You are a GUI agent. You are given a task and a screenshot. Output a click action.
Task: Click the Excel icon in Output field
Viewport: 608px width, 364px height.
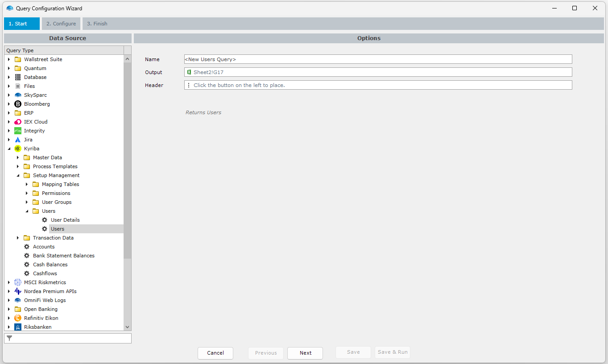click(x=189, y=72)
